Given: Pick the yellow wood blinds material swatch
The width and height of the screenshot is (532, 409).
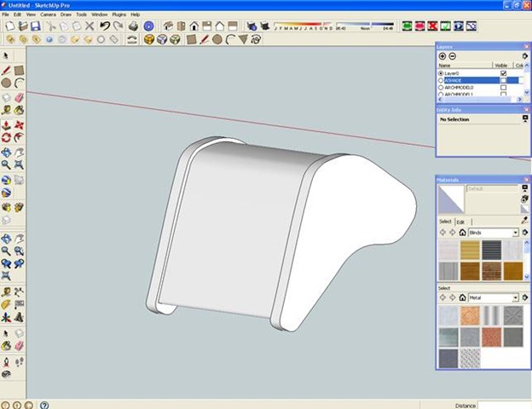Looking at the screenshot, I should [x=470, y=250].
